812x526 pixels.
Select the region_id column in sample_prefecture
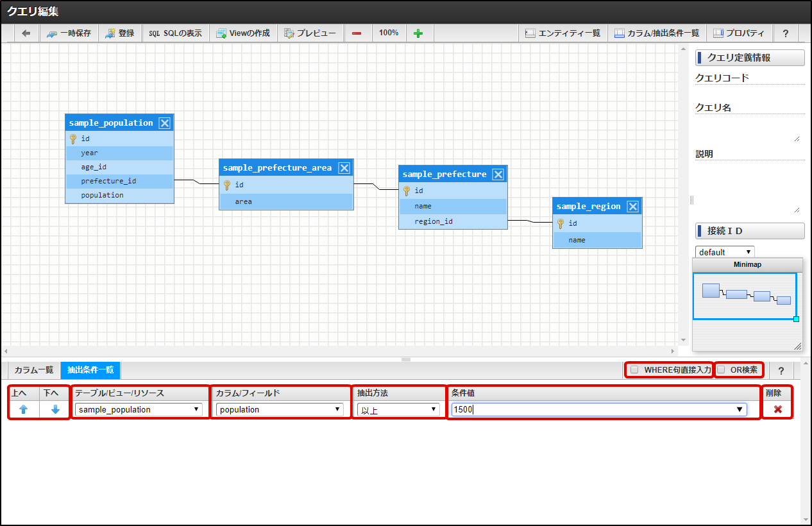[x=453, y=221]
